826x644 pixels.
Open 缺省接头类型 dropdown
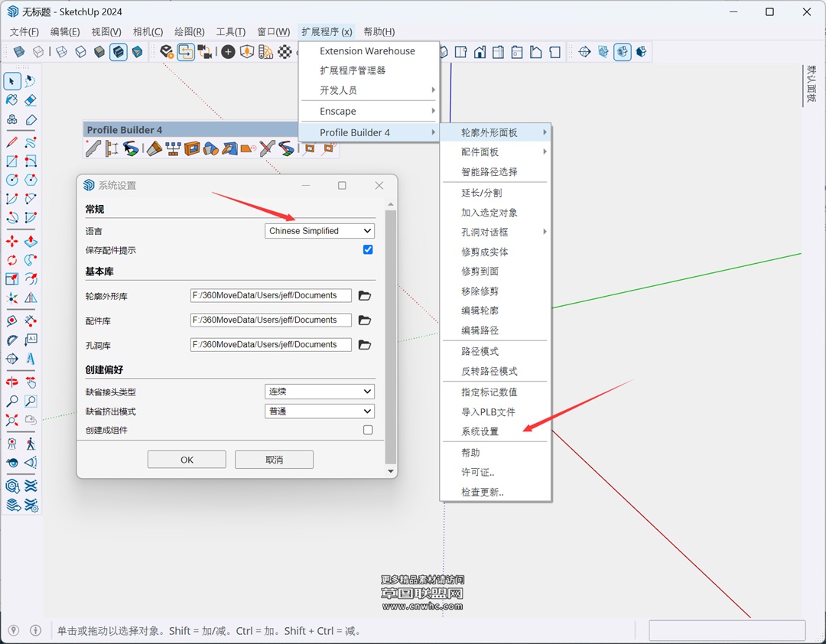(320, 392)
